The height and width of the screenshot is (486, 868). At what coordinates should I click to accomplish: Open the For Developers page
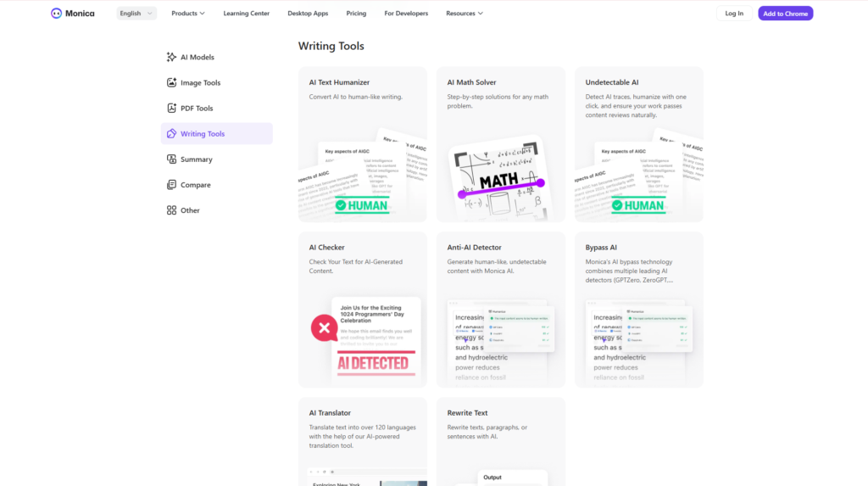pos(406,14)
